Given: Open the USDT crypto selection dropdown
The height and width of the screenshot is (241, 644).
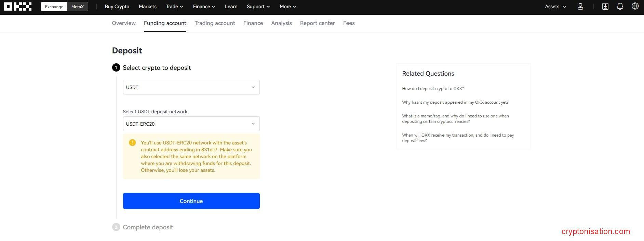Looking at the screenshot, I should [x=191, y=87].
